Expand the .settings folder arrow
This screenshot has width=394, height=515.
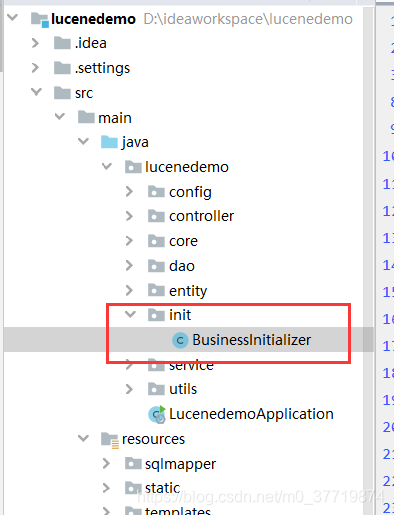(x=35, y=68)
